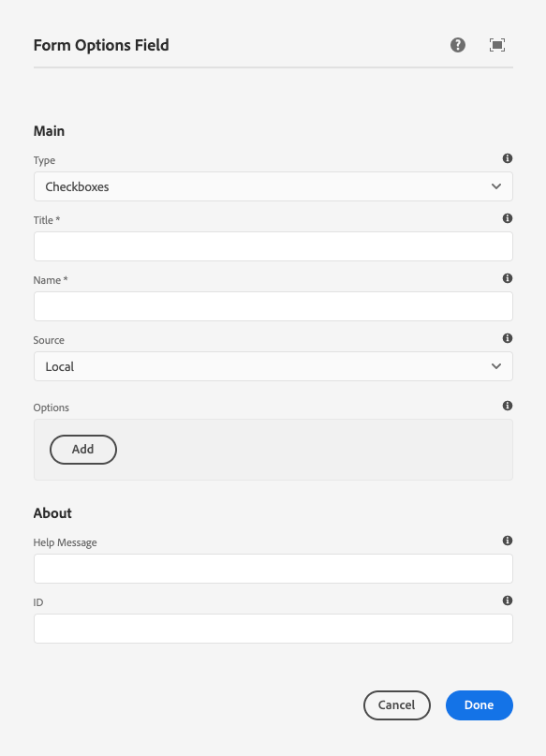
Task: Click the ID input field
Action: tap(273, 629)
